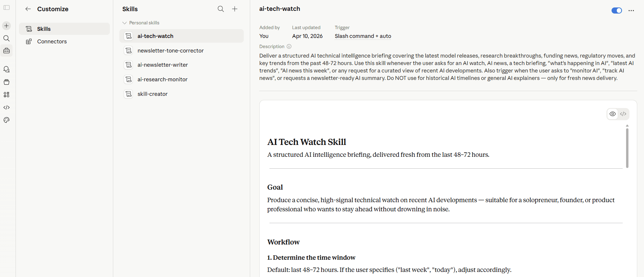
Task: Open Slash command + auto trigger dropdown
Action: (x=363, y=36)
